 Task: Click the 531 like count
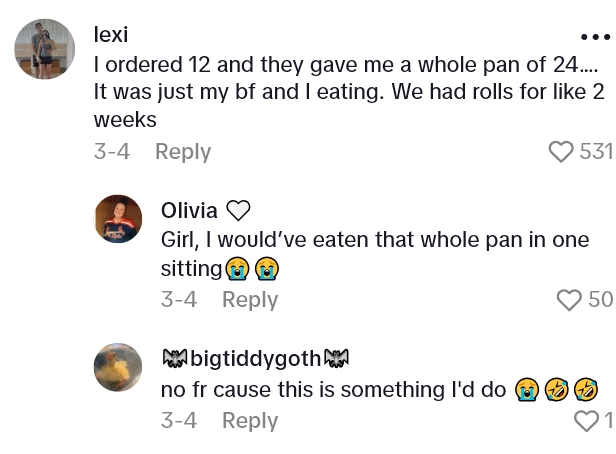(x=596, y=152)
